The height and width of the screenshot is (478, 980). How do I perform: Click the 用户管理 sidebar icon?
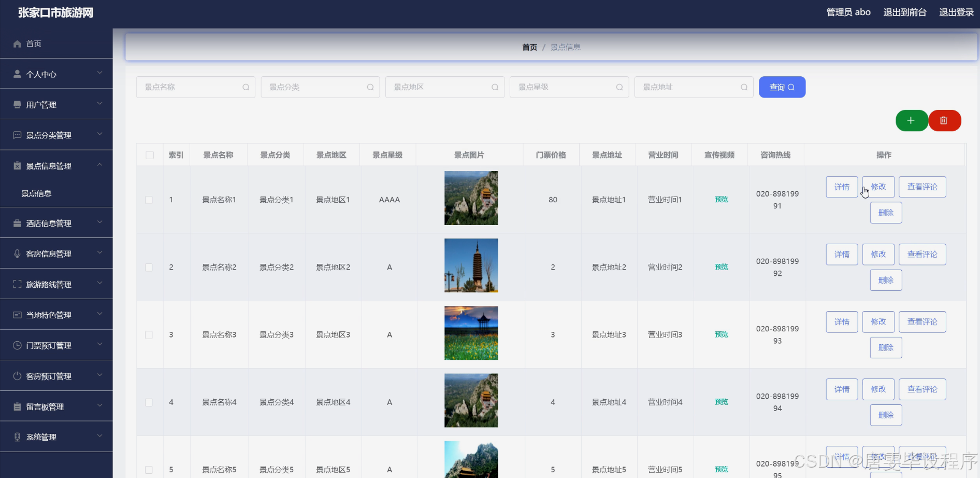(17, 105)
